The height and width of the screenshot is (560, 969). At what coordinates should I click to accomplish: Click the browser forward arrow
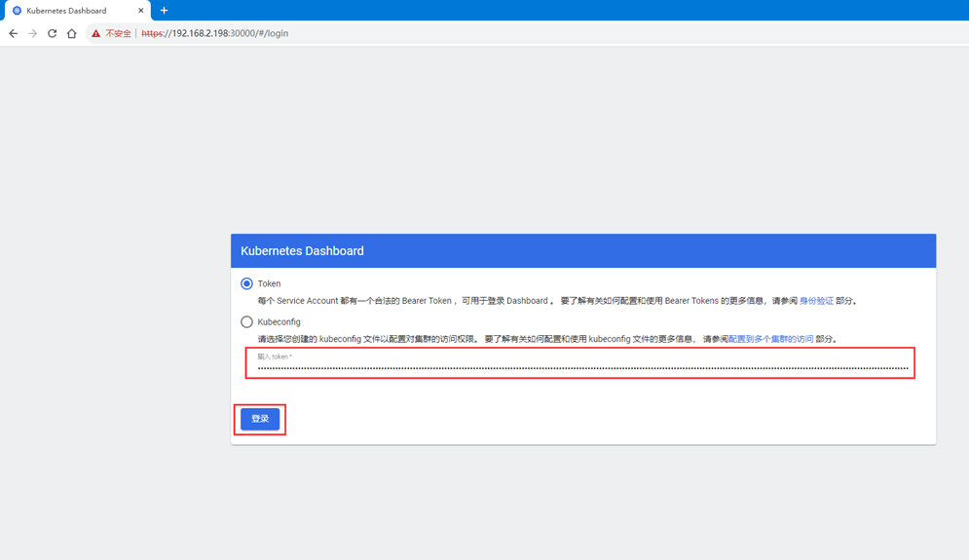click(x=33, y=33)
